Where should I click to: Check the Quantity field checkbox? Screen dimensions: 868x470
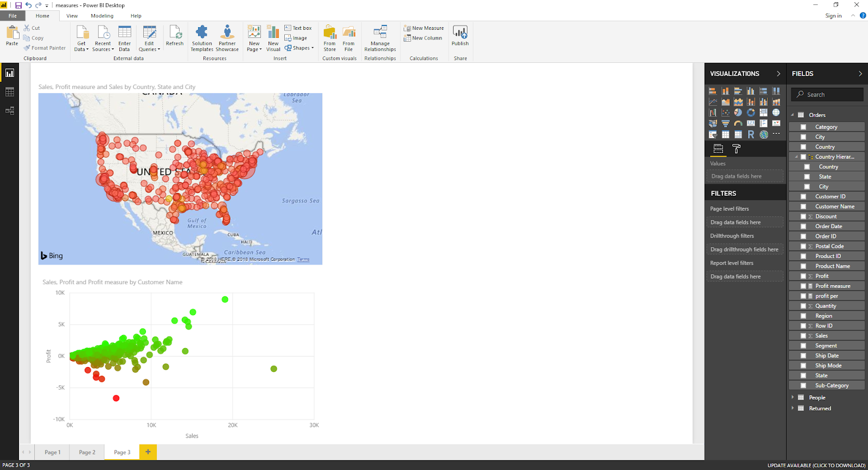pos(803,306)
